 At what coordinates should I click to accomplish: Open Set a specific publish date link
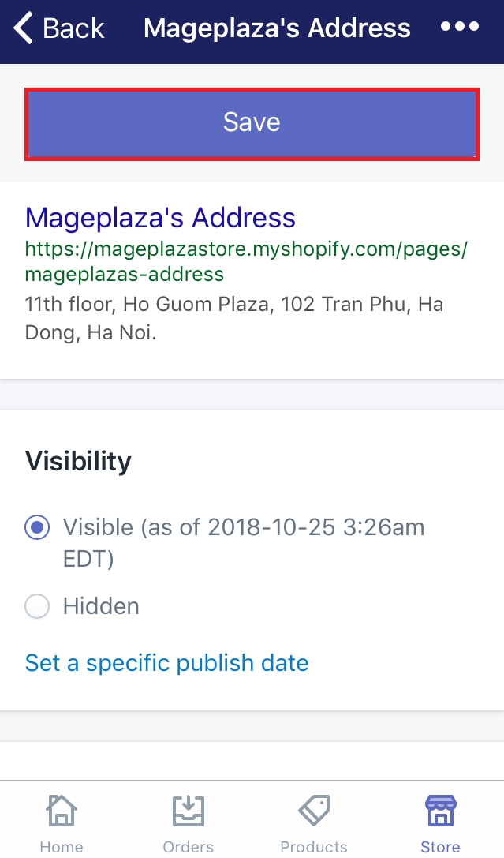pos(166,663)
